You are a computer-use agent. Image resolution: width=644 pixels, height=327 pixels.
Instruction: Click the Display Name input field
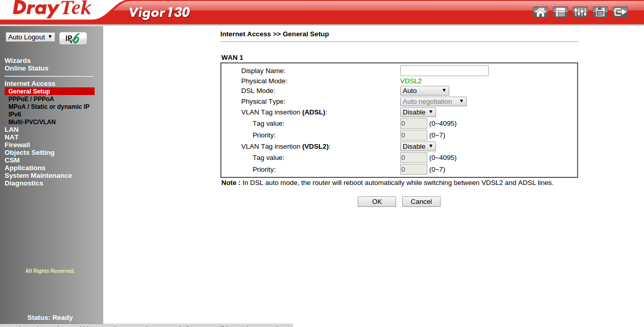click(444, 71)
